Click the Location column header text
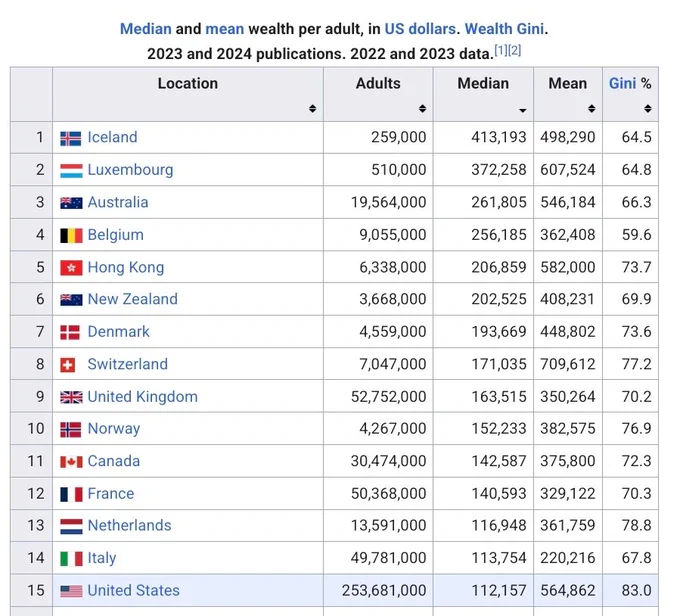 point(188,83)
